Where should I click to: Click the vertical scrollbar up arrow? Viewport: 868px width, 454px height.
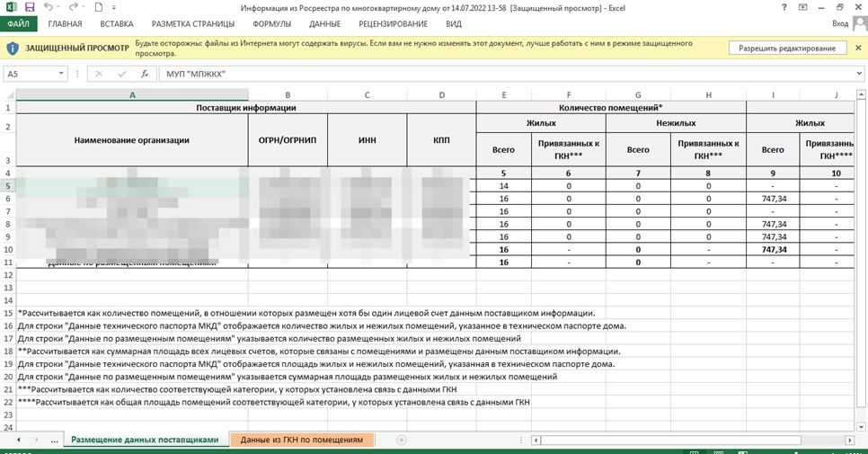click(861, 95)
